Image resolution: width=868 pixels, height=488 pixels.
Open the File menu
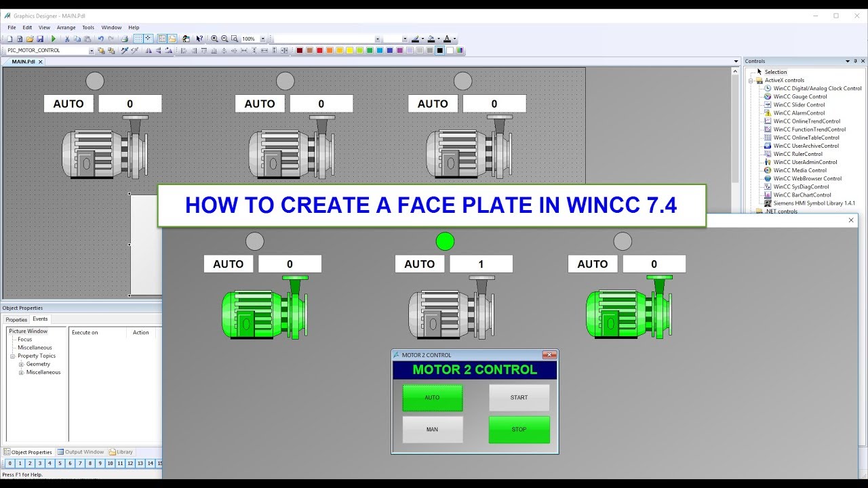click(x=12, y=28)
